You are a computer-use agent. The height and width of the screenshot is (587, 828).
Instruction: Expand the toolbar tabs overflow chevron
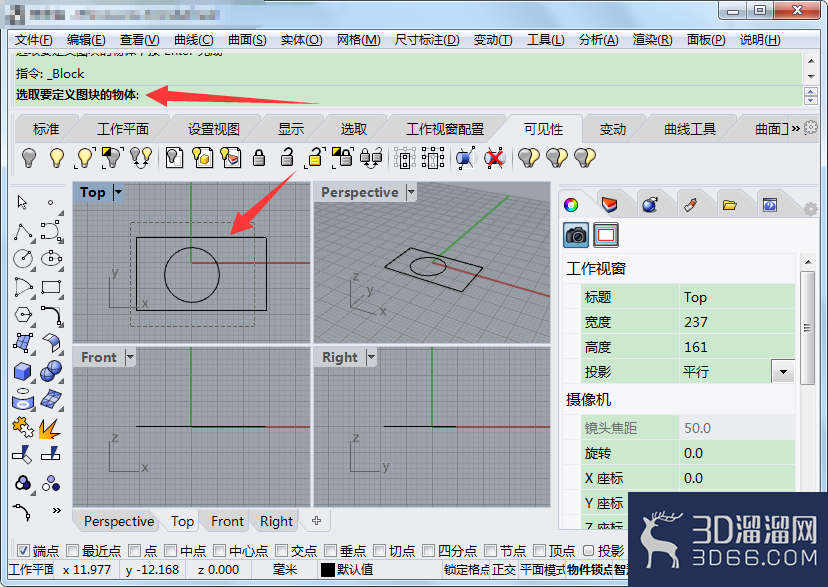795,128
